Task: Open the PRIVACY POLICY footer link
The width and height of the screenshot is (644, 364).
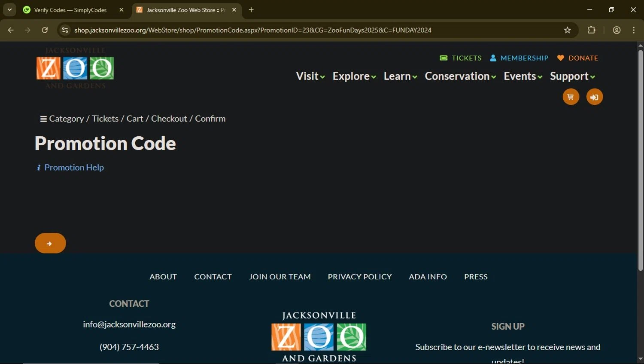Action: pos(360,277)
